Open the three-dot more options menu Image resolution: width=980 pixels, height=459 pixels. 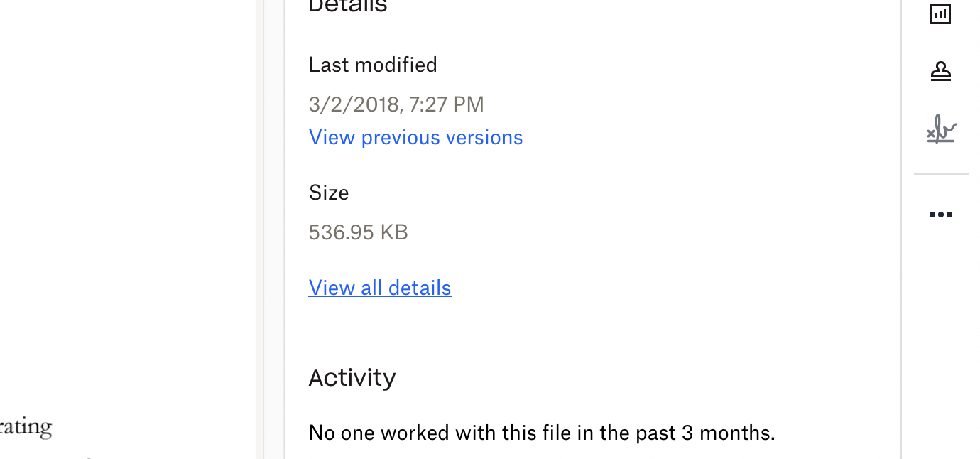click(940, 215)
